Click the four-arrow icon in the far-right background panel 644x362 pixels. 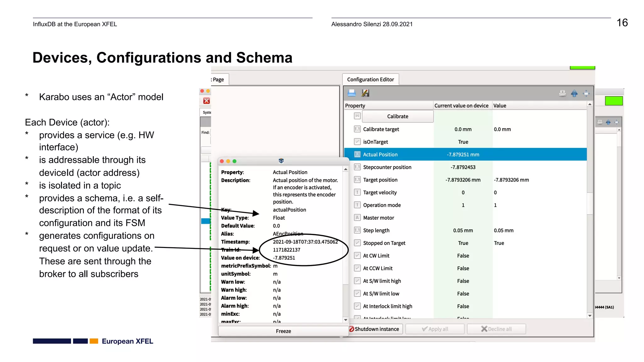click(616, 122)
